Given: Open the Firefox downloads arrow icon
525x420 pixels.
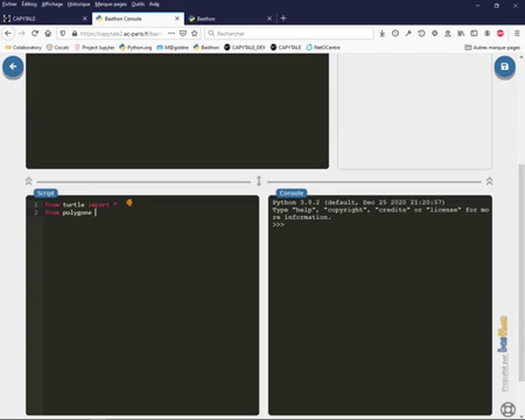Looking at the screenshot, I should click(382, 34).
